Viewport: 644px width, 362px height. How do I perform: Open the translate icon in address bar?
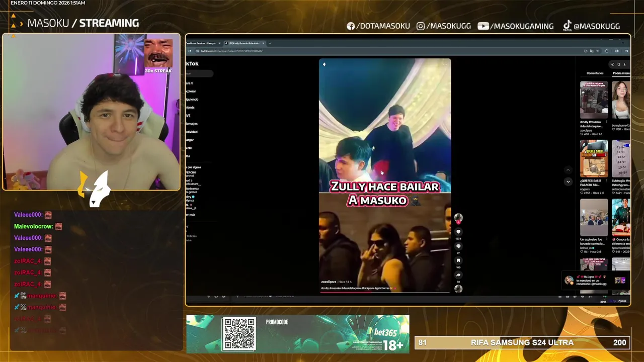[x=591, y=51]
